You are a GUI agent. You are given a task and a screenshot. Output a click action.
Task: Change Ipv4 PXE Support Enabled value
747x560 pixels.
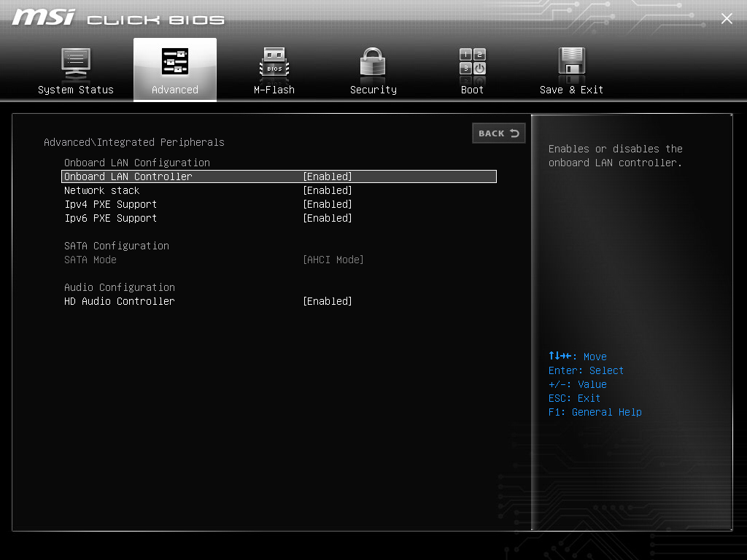pos(328,204)
